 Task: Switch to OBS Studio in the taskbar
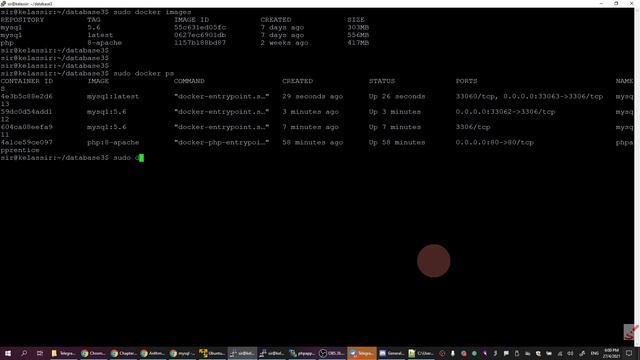331,353
